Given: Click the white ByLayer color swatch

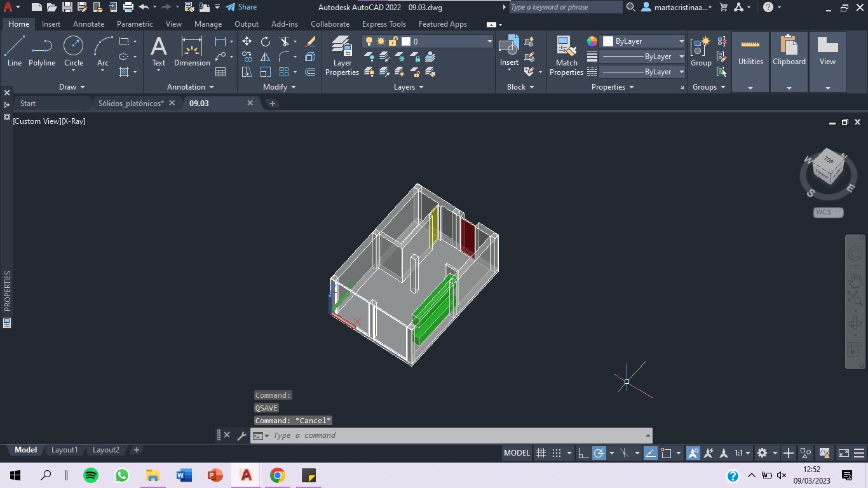Looking at the screenshot, I should (x=607, y=41).
